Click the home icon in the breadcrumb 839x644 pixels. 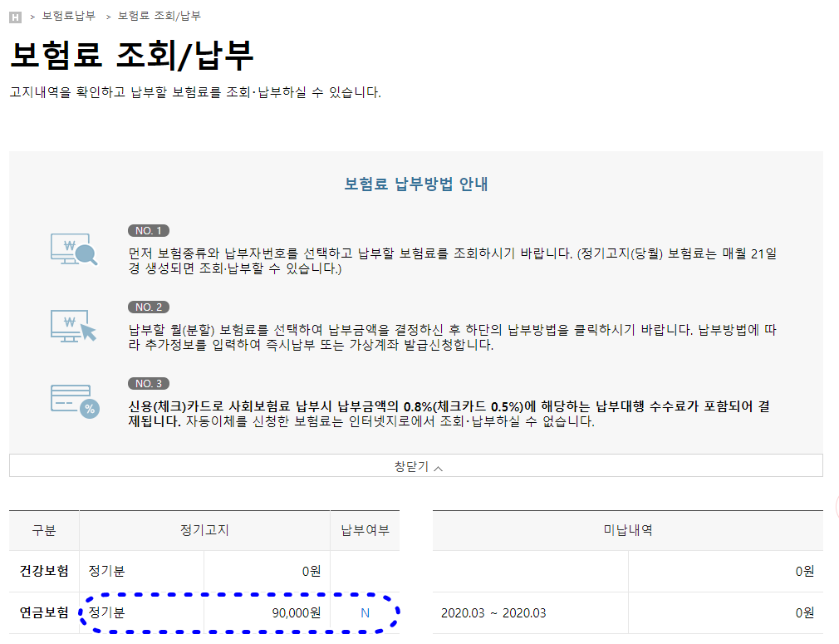coord(16,17)
